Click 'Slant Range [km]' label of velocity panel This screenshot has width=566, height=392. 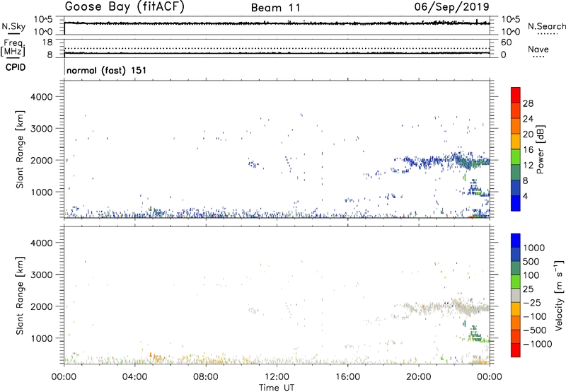(20, 296)
